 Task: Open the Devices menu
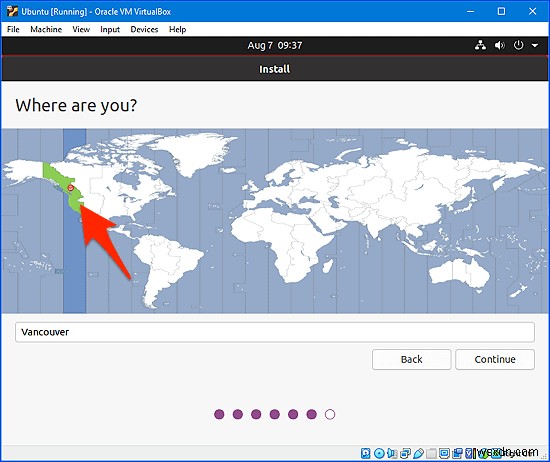[x=144, y=29]
